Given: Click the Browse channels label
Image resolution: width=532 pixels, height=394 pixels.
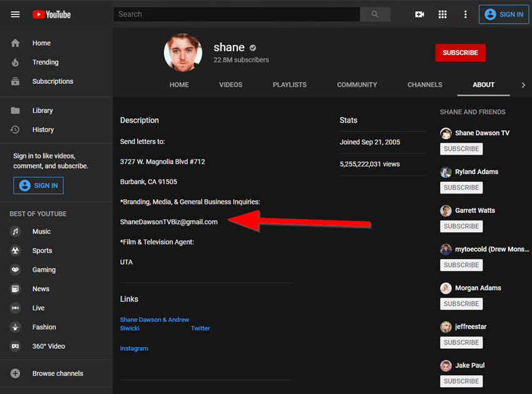Looking at the screenshot, I should (x=58, y=373).
